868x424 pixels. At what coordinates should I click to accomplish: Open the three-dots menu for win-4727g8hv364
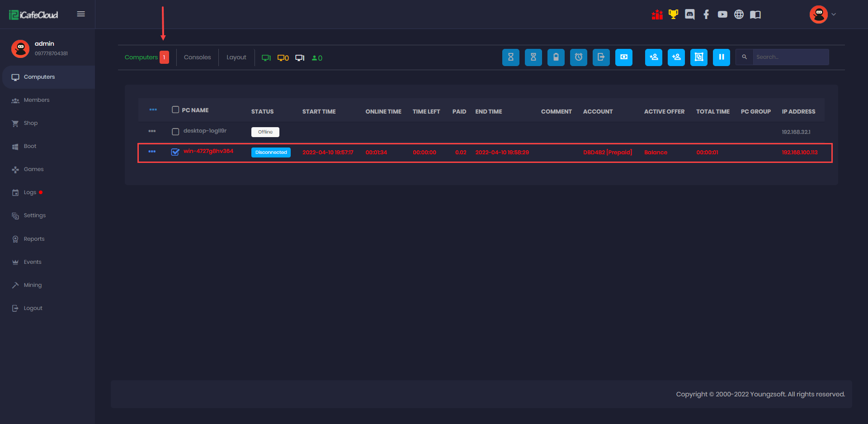[x=152, y=152]
